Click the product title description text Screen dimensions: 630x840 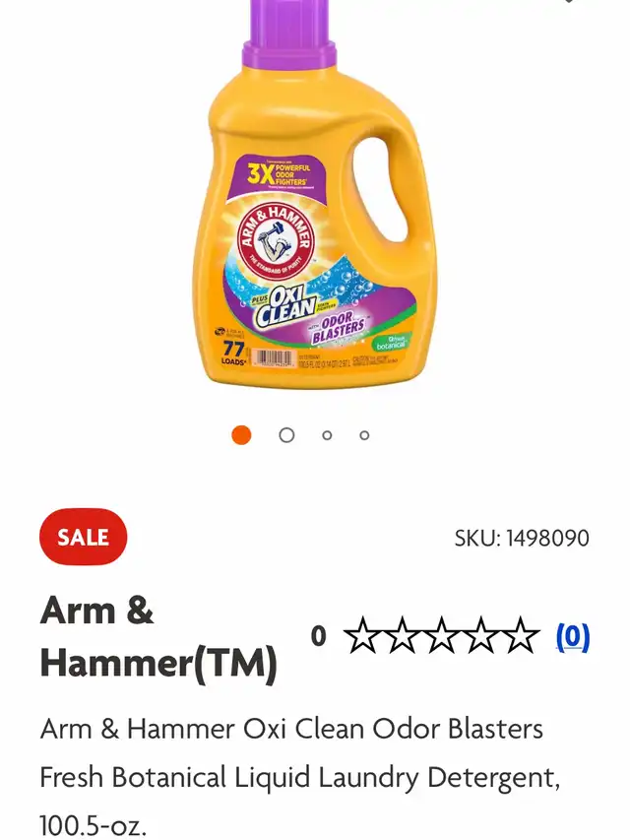coord(300,777)
